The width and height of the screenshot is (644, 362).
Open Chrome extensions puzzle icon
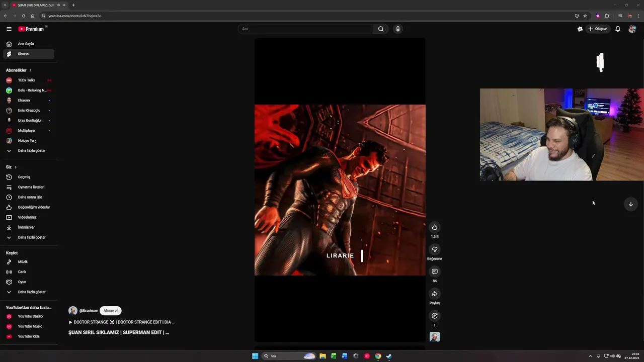tap(607, 16)
